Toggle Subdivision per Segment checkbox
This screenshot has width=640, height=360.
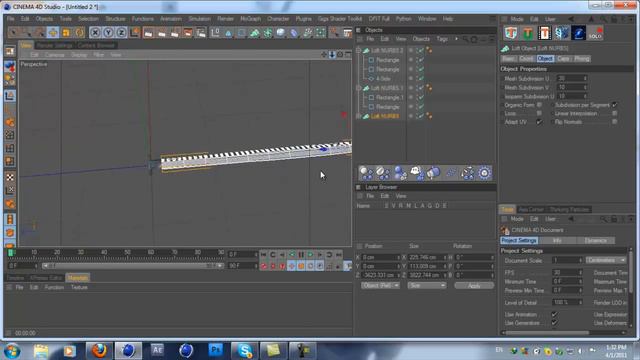click(x=615, y=105)
